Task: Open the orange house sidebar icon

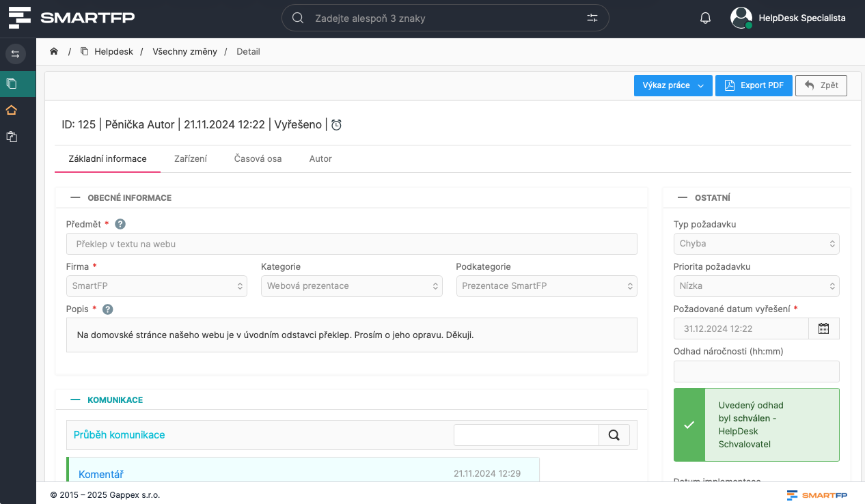Action: [x=12, y=111]
